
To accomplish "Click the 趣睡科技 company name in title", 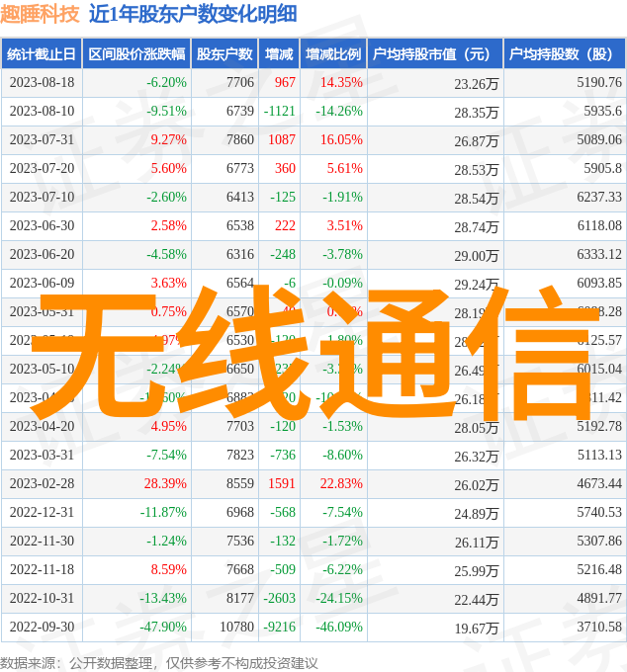I will 41,14.
